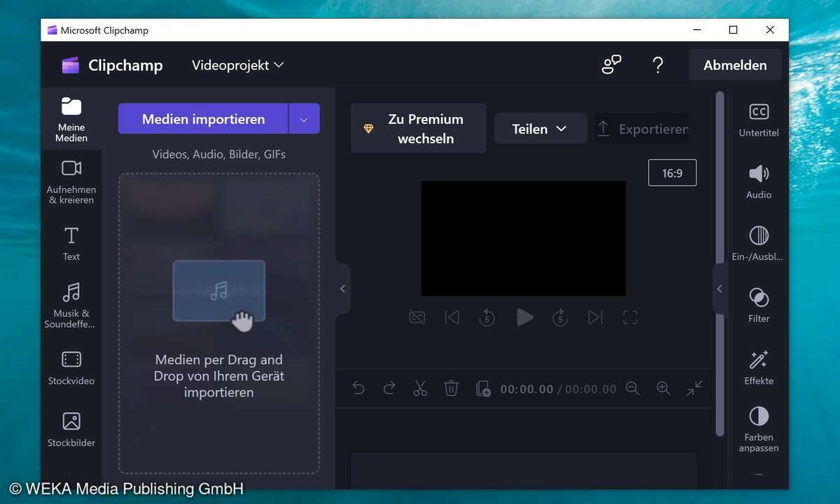Screen dimensions: 840x504
Task: Click the black video preview canvas
Action: coord(524,239)
